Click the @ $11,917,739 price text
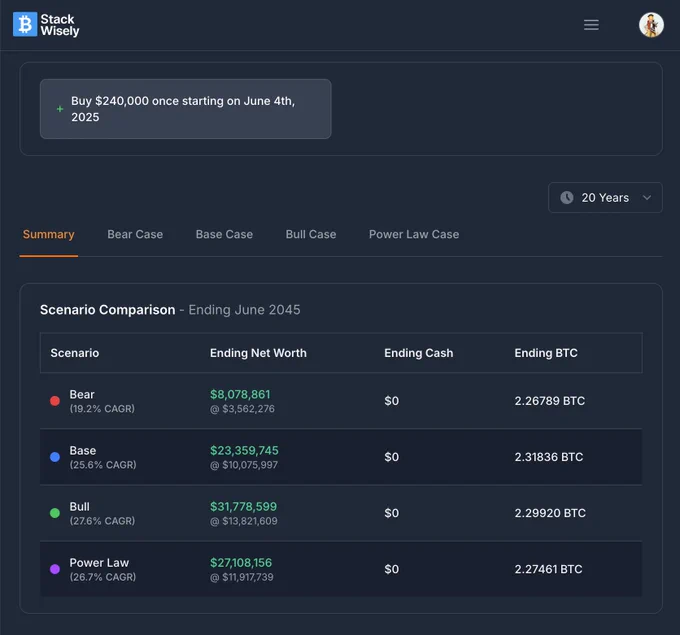This screenshot has width=680, height=635. (x=242, y=577)
